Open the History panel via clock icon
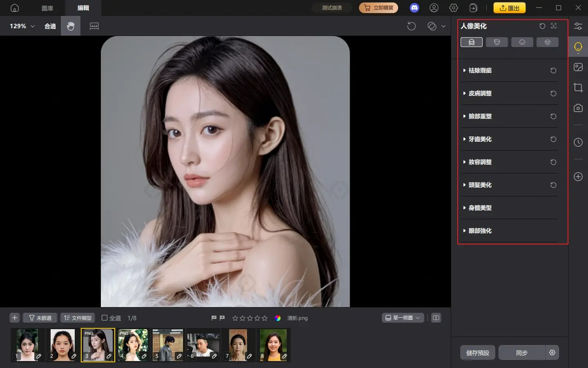Viewport: 588px width, 368px height. (x=578, y=142)
